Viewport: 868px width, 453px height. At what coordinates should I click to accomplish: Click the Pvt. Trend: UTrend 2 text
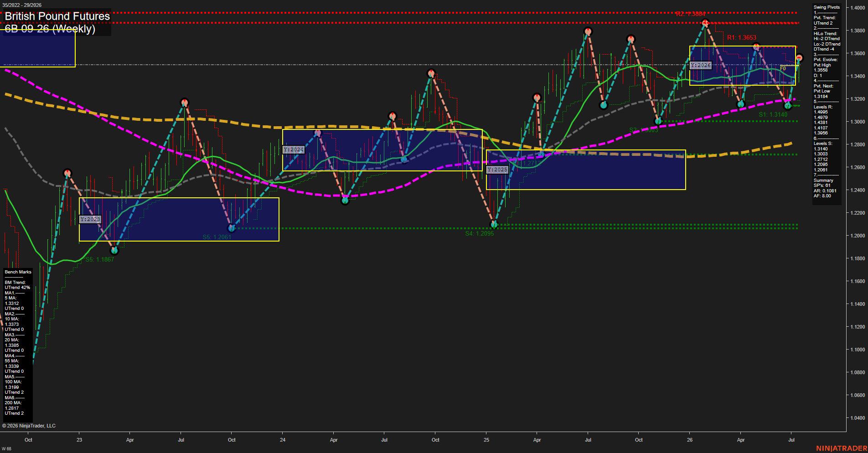[x=825, y=21]
